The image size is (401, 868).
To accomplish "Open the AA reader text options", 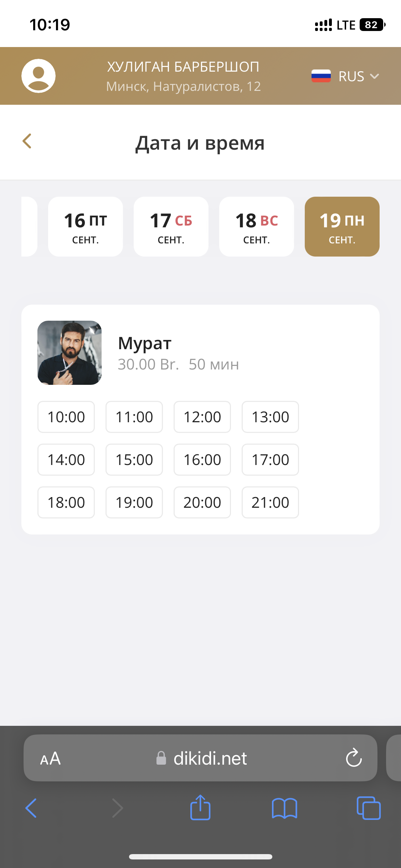I will 50,758.
